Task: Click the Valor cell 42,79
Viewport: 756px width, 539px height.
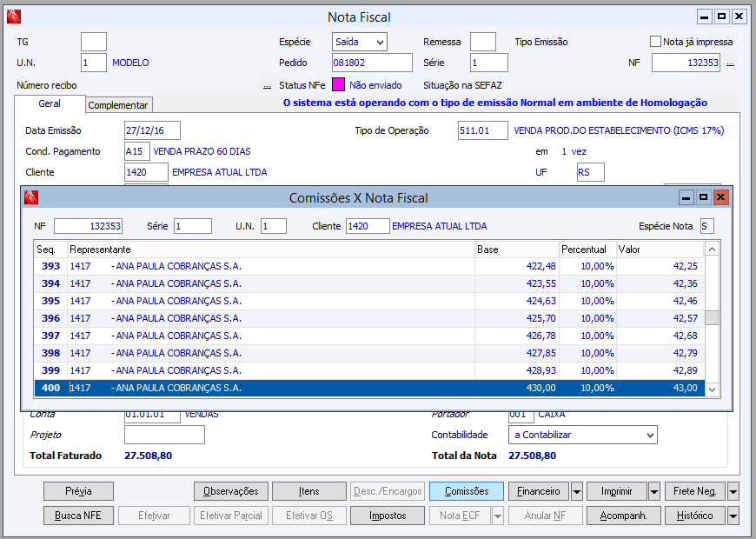Action: [685, 353]
